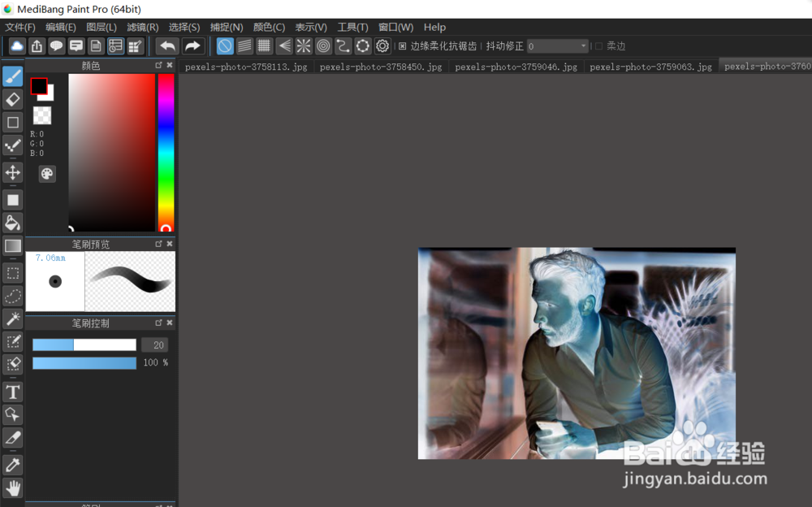Click the rainbow hue bar

click(x=166, y=153)
